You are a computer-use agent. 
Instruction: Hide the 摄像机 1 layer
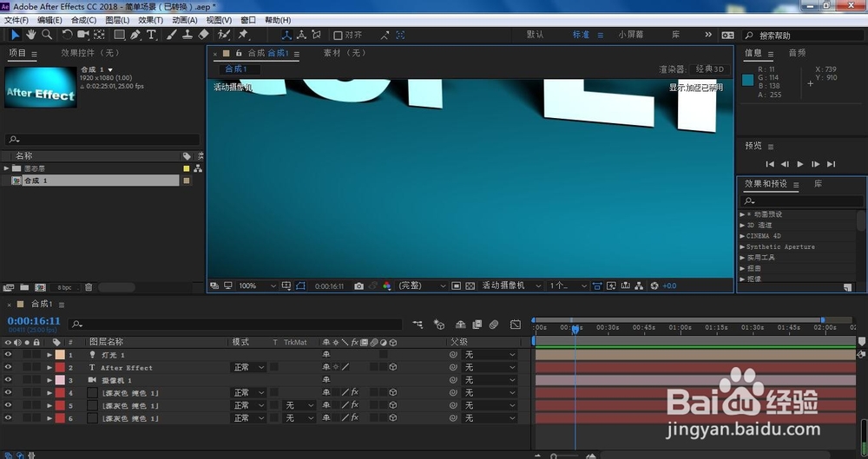click(8, 380)
